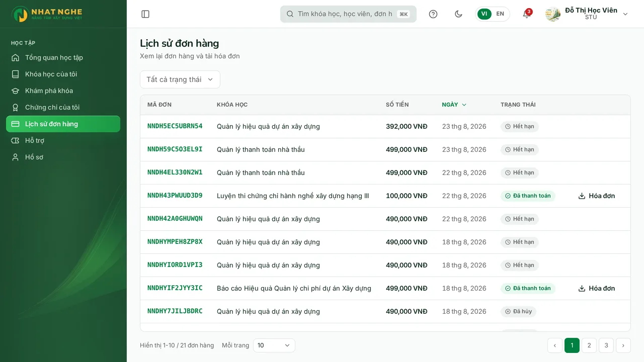Click the 'Trạng thái' column header
The image size is (644, 362).
518,105
